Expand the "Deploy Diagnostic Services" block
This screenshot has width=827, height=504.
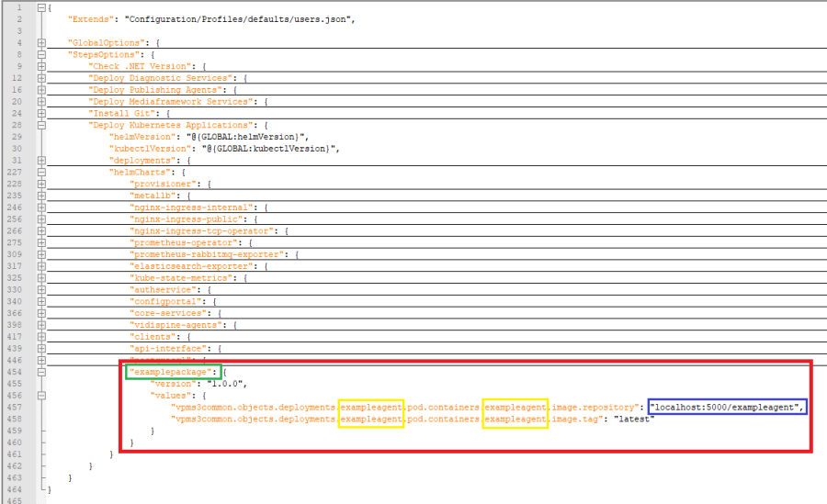41,78
